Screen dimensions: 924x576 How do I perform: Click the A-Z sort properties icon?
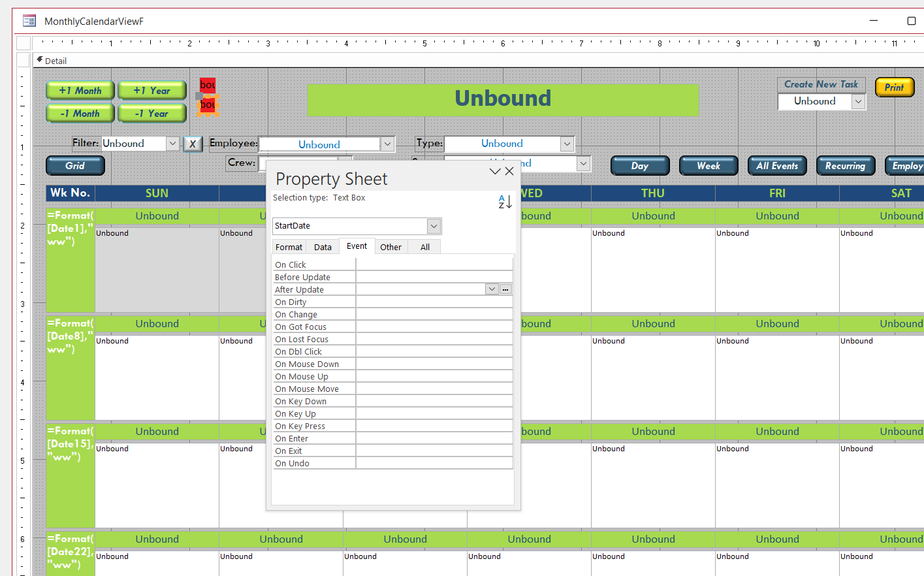click(x=505, y=202)
